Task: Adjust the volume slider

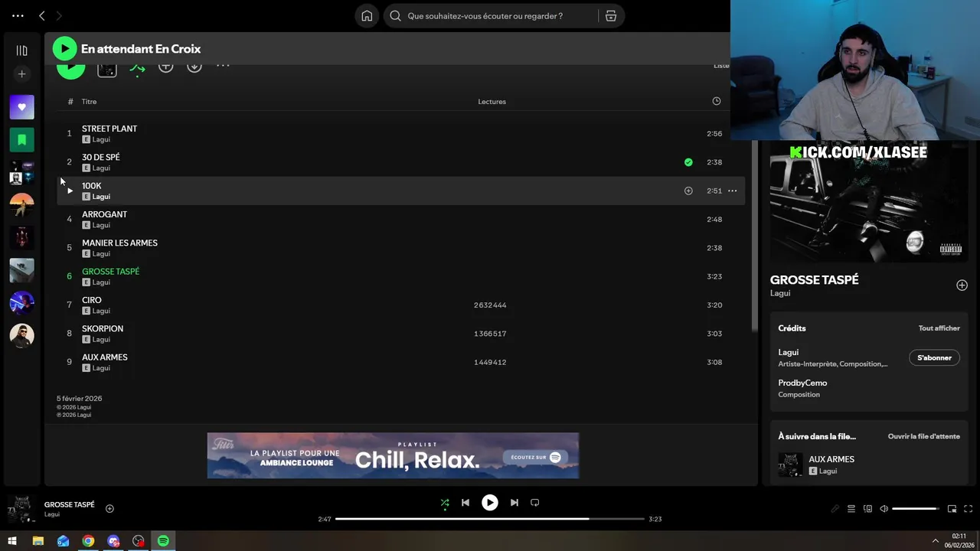Action: (917, 509)
